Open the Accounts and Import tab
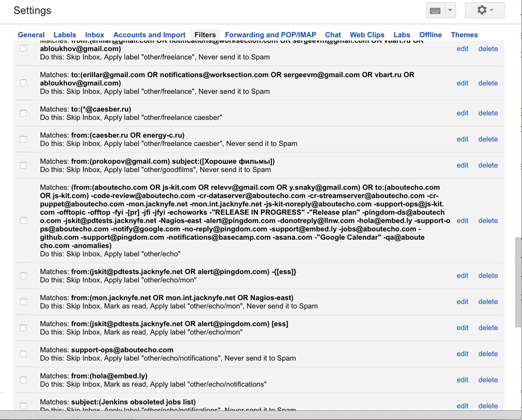 (149, 35)
